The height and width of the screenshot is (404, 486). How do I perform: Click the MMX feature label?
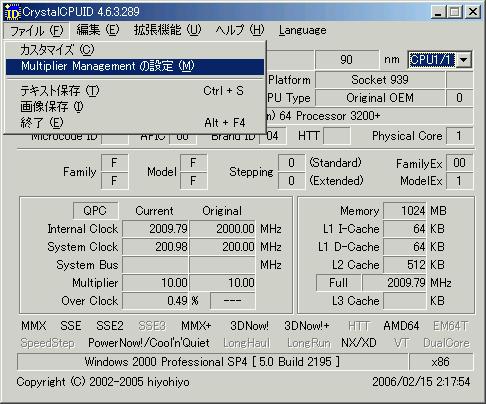click(34, 326)
